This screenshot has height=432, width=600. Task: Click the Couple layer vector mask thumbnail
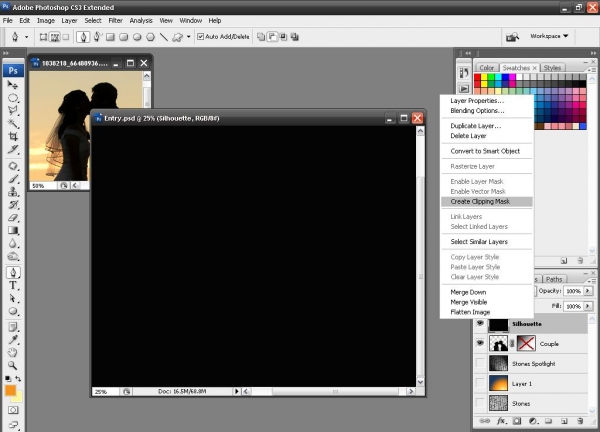click(526, 343)
